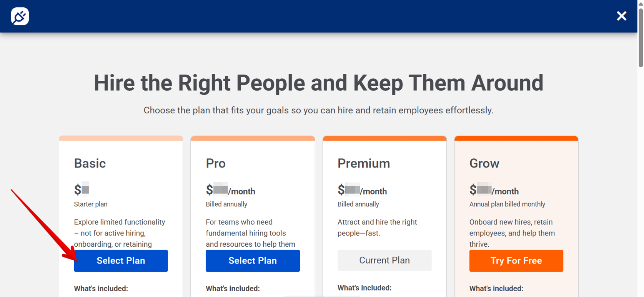Click the plug logo icon in the header

click(x=20, y=16)
